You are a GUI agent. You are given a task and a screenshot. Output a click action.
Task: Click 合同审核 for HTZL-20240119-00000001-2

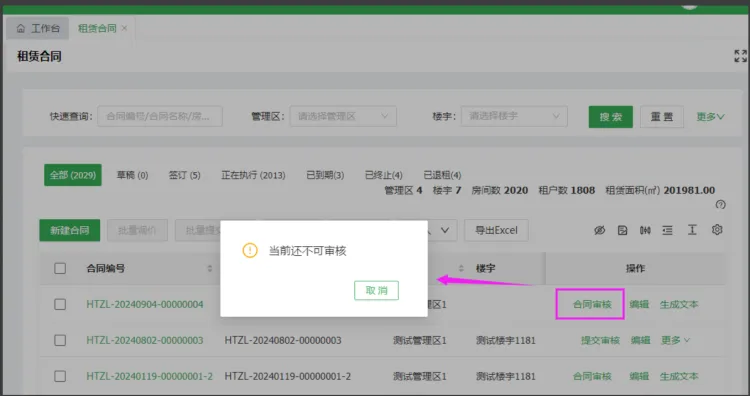(592, 376)
